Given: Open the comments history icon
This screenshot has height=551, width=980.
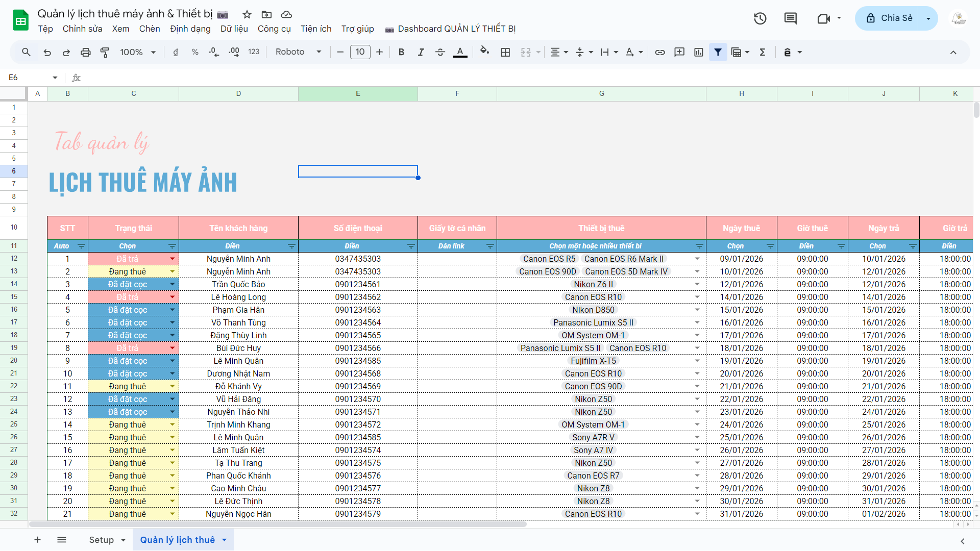Looking at the screenshot, I should tap(790, 19).
